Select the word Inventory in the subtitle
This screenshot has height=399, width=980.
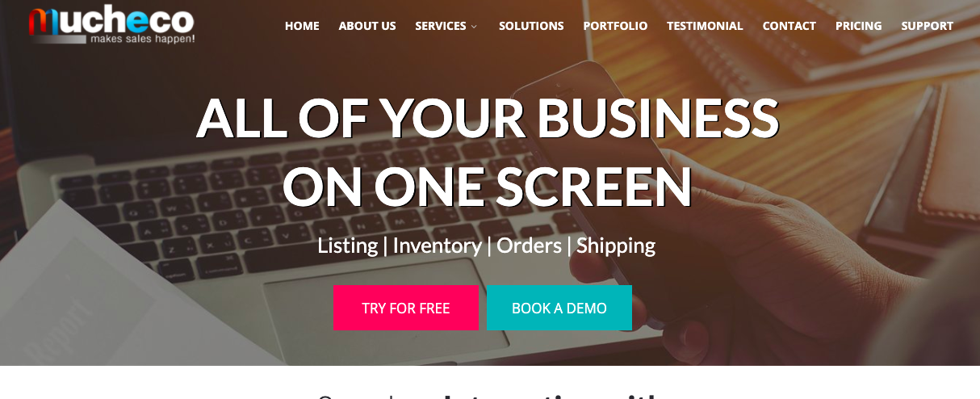(437, 246)
